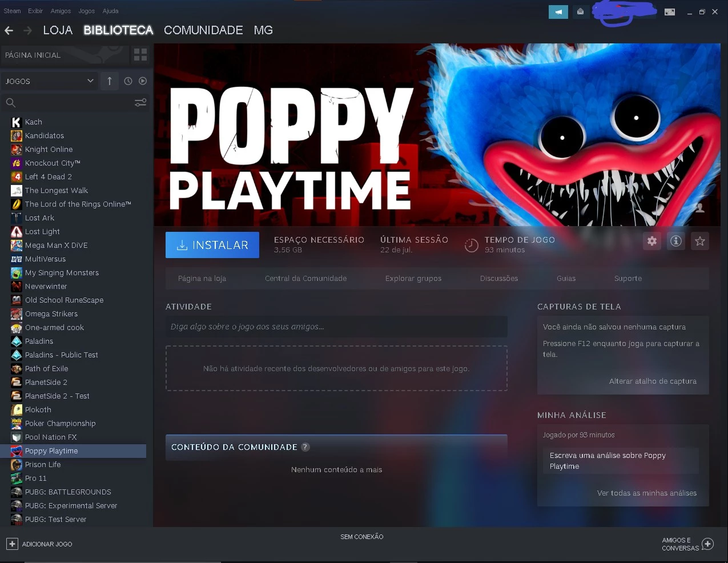The image size is (728, 563).
Task: Open the BIBLIOTECA section
Action: coord(118,30)
